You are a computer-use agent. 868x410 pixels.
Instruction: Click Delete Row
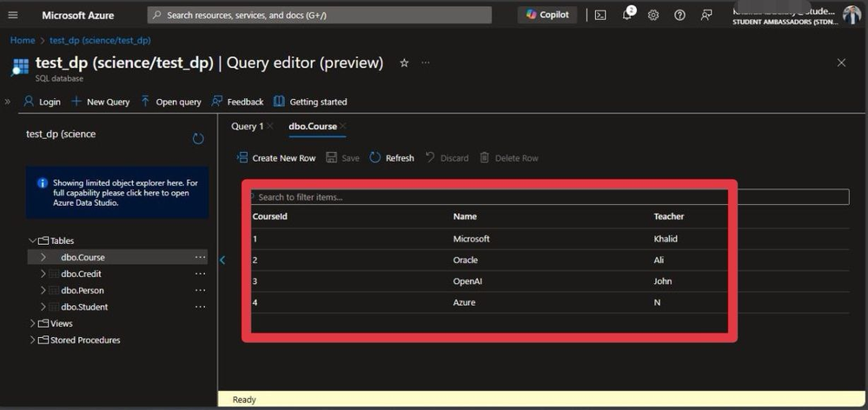click(509, 158)
